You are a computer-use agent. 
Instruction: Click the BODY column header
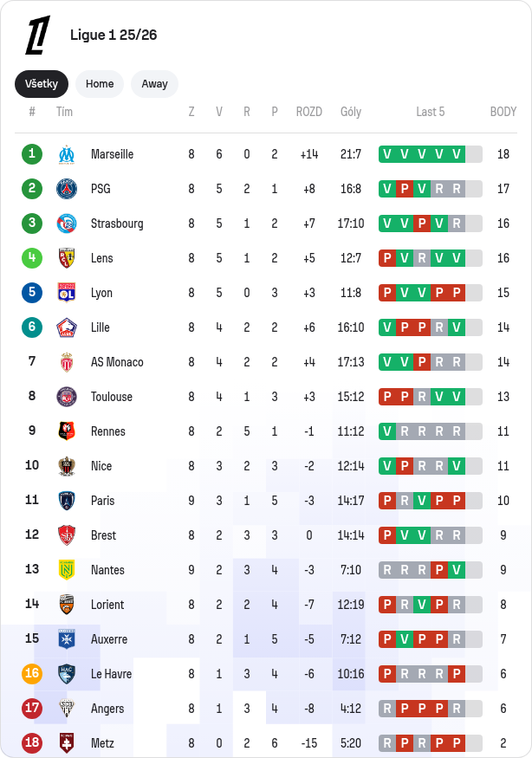(x=503, y=112)
